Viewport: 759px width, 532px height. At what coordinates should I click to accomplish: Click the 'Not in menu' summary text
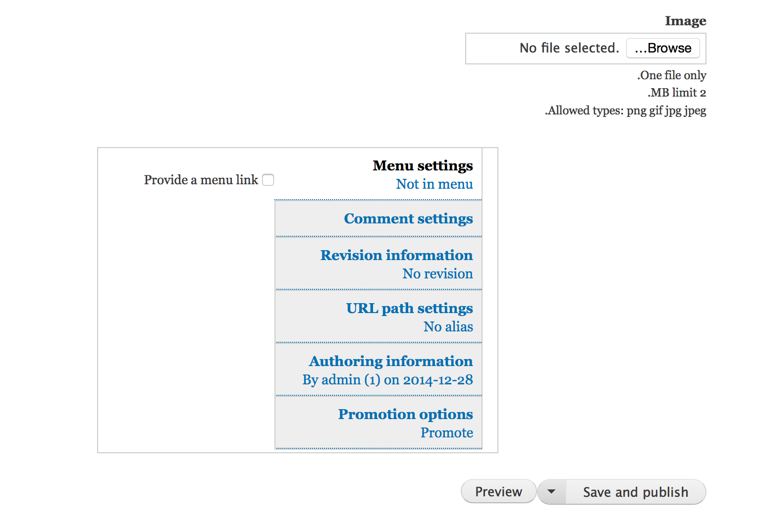point(434,184)
